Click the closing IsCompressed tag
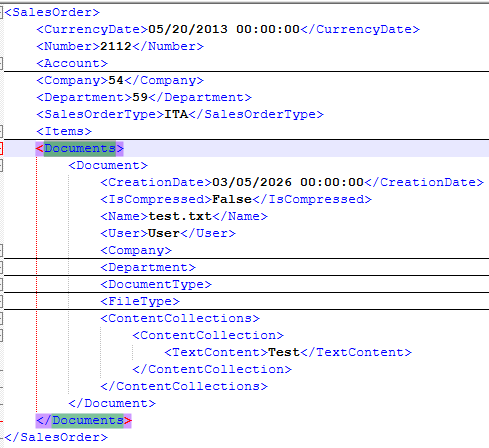This screenshot has height=448, width=489. coord(312,199)
